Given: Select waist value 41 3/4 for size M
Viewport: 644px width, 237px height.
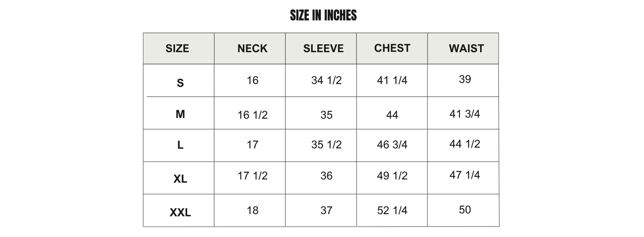Looking at the screenshot, I should (x=464, y=114).
